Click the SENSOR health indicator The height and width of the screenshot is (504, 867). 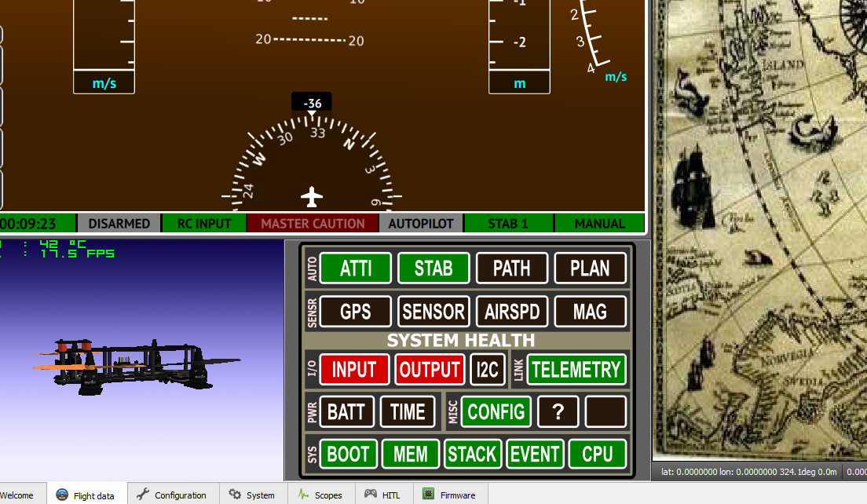point(433,312)
